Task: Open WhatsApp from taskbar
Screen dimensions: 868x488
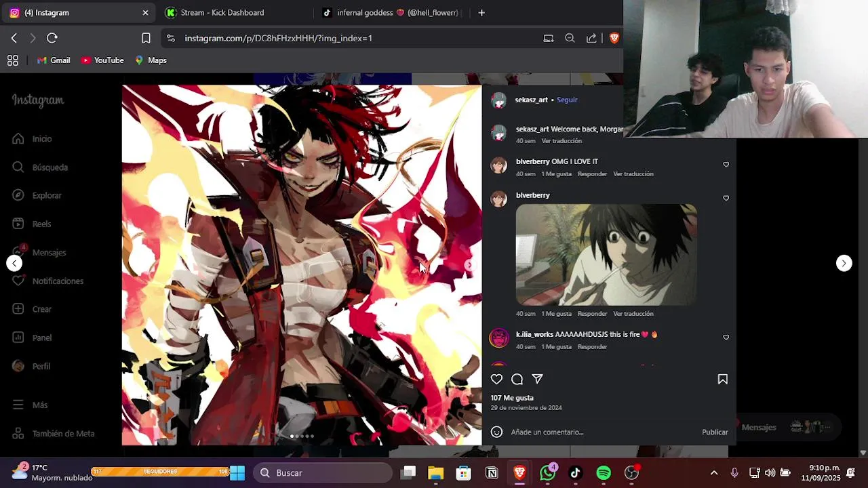Action: tap(548, 472)
